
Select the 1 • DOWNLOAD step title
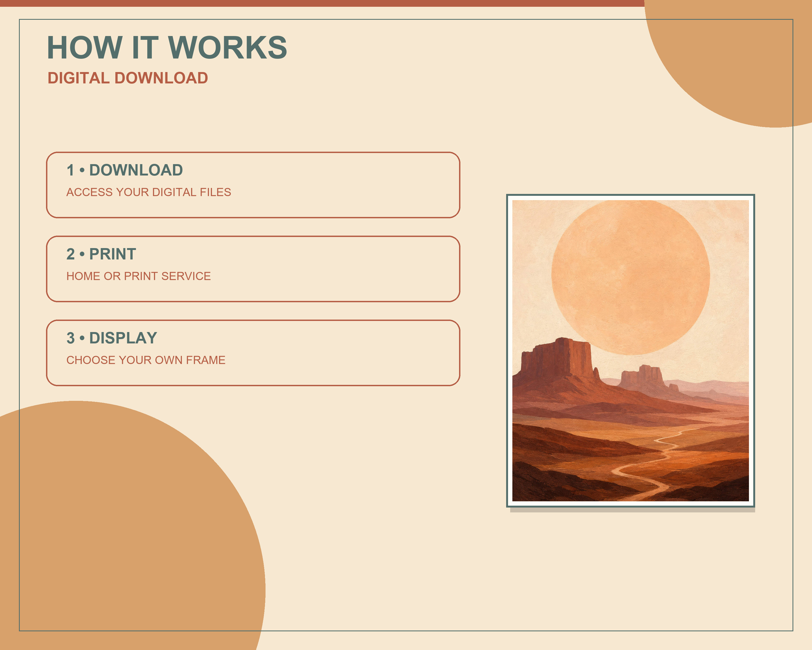click(x=125, y=170)
